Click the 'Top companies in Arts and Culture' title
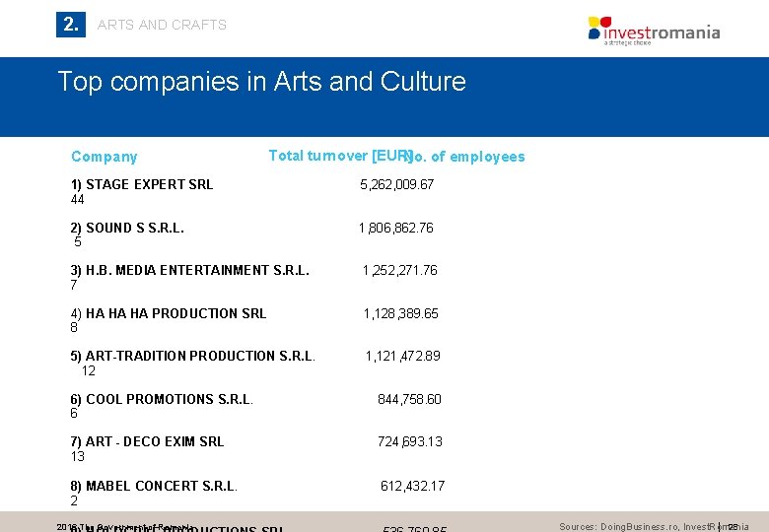 (262, 82)
